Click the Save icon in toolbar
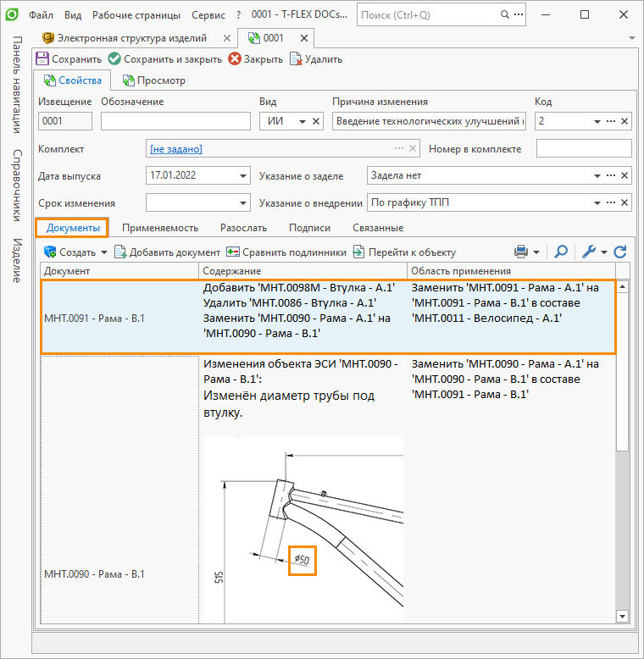 (42, 59)
